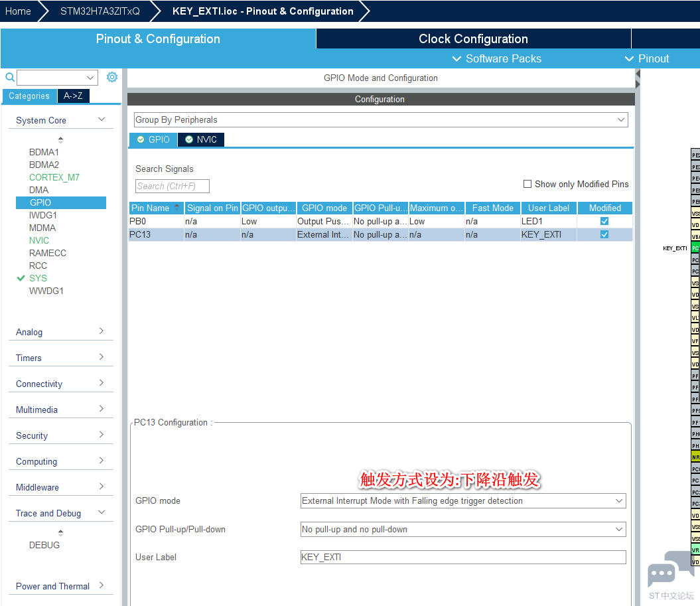The height and width of the screenshot is (606, 700).
Task: Click the Search Signals input field
Action: 173,187
